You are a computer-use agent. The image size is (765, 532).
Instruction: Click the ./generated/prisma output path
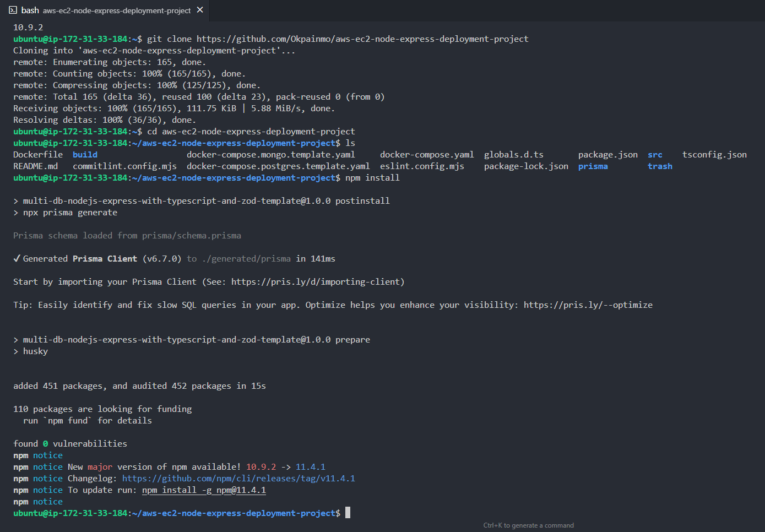point(246,259)
